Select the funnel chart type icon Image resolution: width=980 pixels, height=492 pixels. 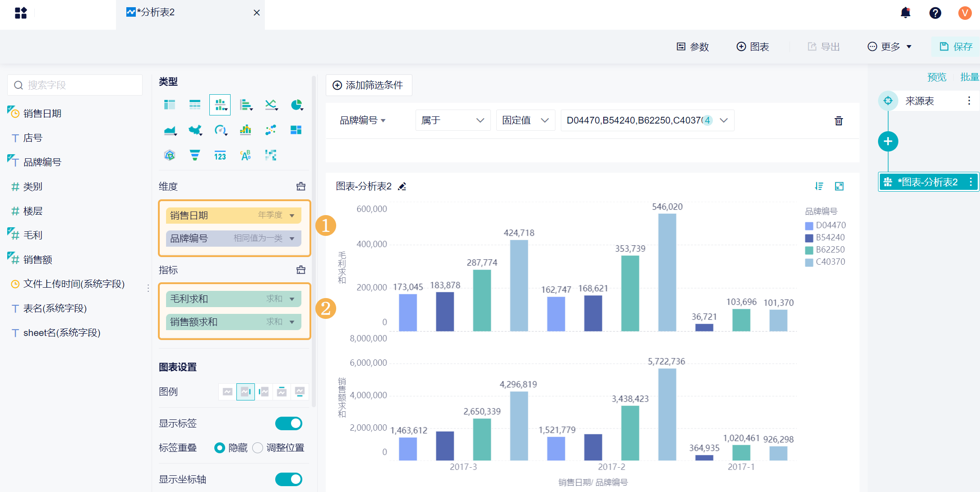click(x=194, y=156)
